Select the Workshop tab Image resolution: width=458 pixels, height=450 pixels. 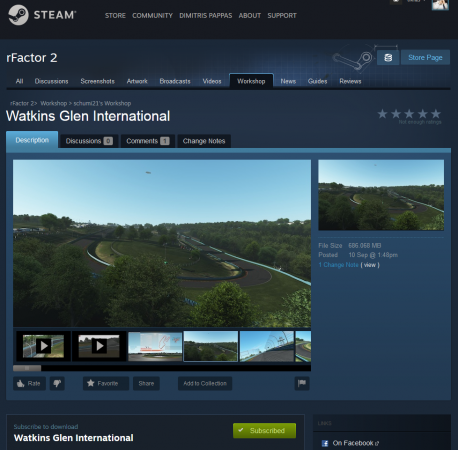pyautogui.click(x=251, y=81)
